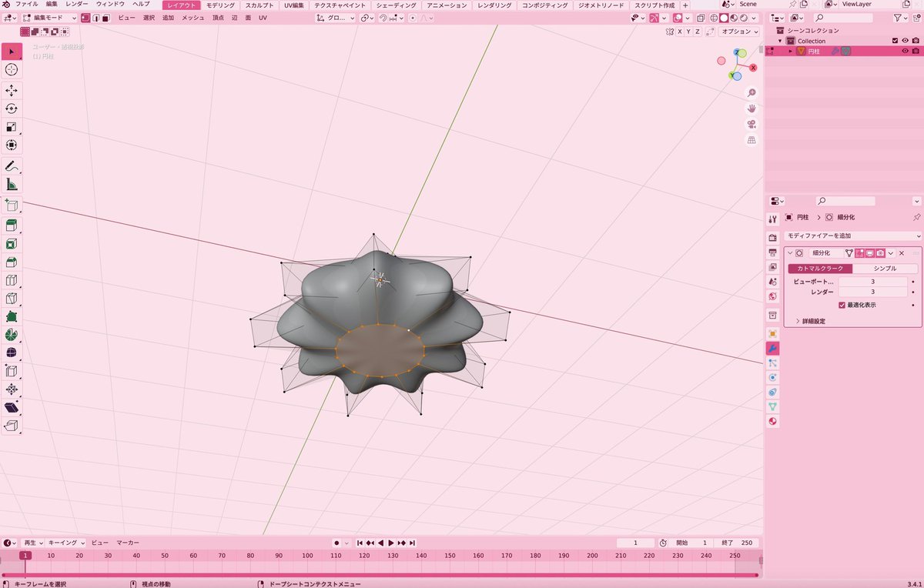Viewport: 924px width, 588px height.
Task: Select the Poly Build tool
Action: pos(12,317)
